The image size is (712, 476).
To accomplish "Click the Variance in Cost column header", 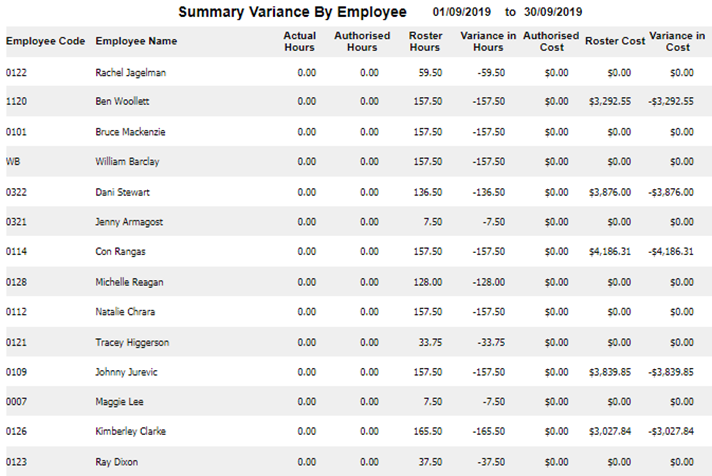I will pyautogui.click(x=670, y=41).
